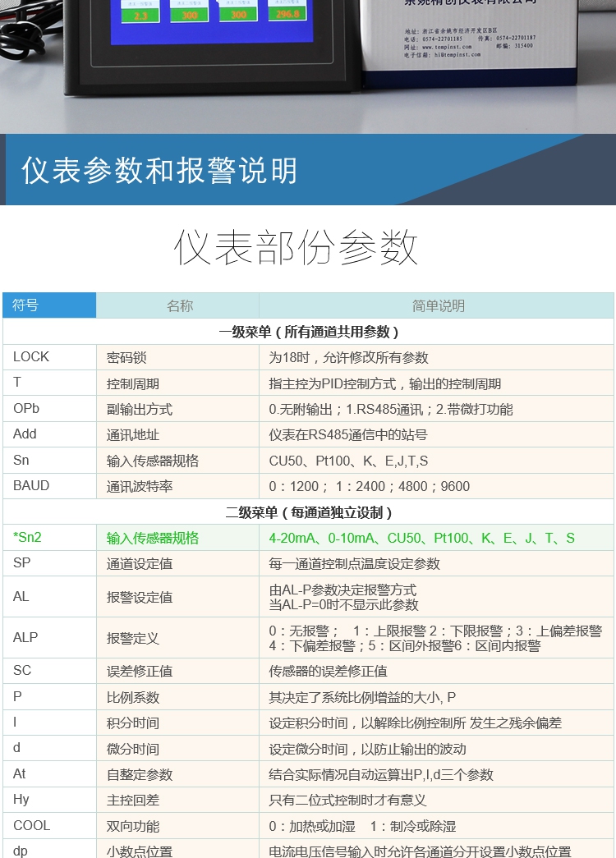Screen dimensions: 616x858
Task: Click '二级菜单（每通道独立设制）' section row
Action: (x=308, y=512)
